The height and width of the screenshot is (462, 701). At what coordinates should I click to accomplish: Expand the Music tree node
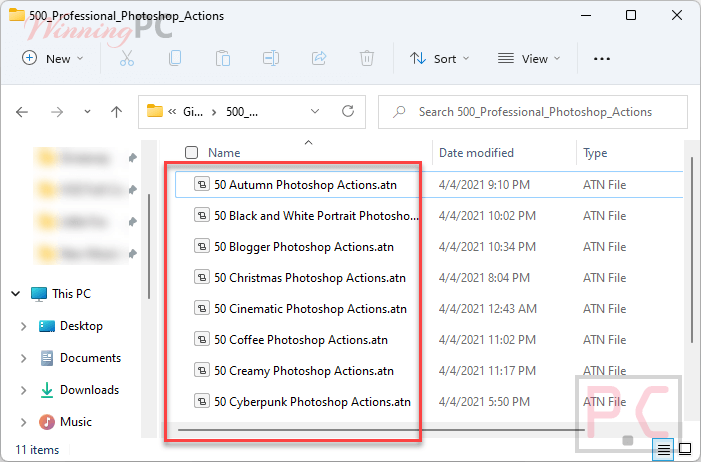click(x=23, y=422)
